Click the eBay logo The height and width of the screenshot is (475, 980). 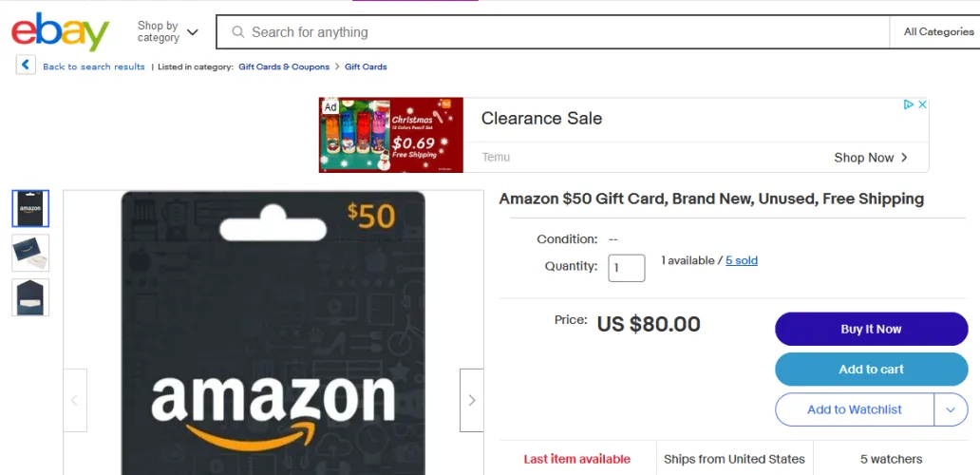[x=61, y=32]
